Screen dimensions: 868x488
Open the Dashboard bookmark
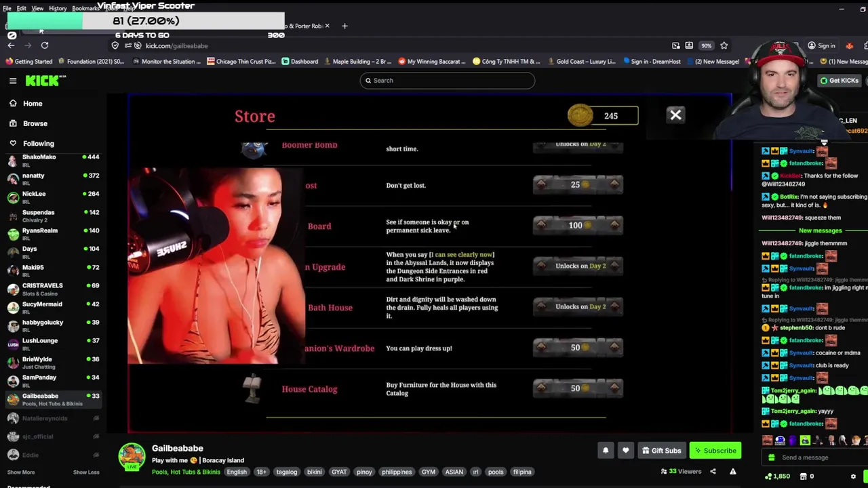tap(300, 62)
